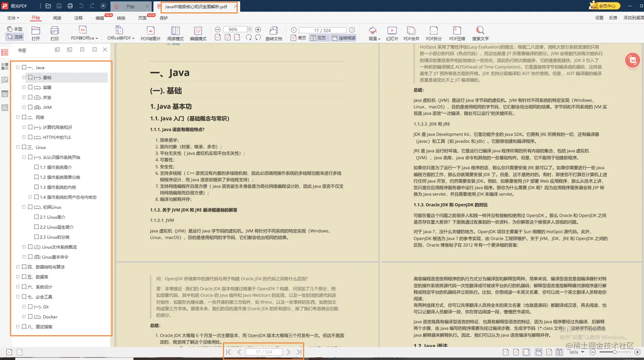
Task: Click the red floating conversion icon at right
Action: [x=632, y=60]
